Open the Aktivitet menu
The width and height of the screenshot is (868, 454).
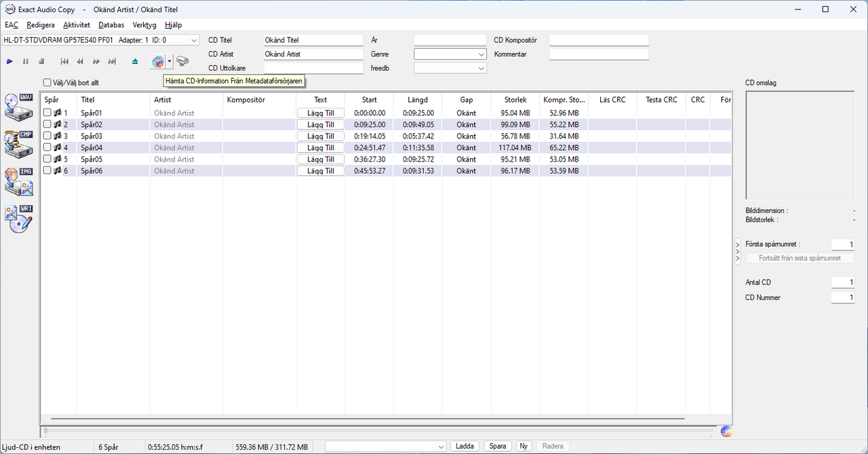pyautogui.click(x=77, y=25)
